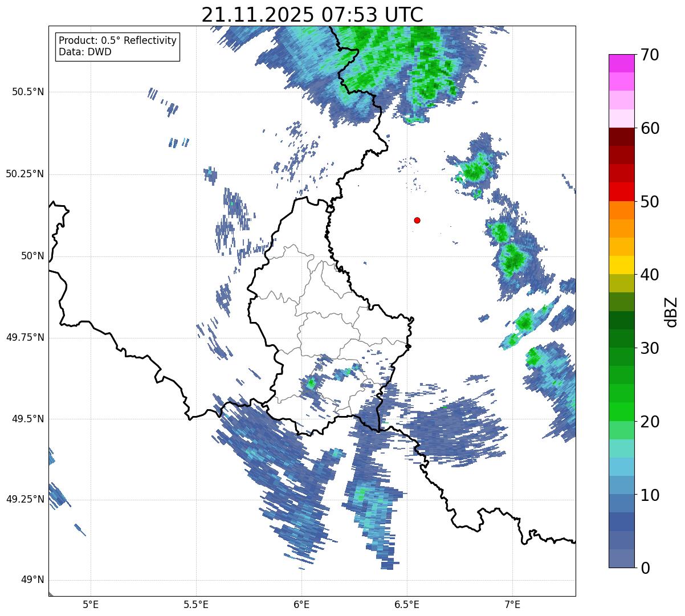
Task: Click the 49.25°N latitude label
Action: tap(25, 499)
